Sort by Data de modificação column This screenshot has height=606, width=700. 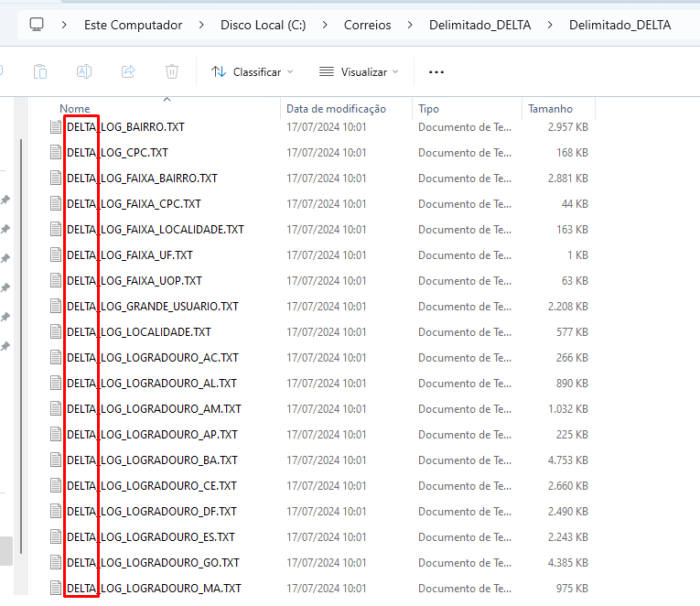pos(336,109)
